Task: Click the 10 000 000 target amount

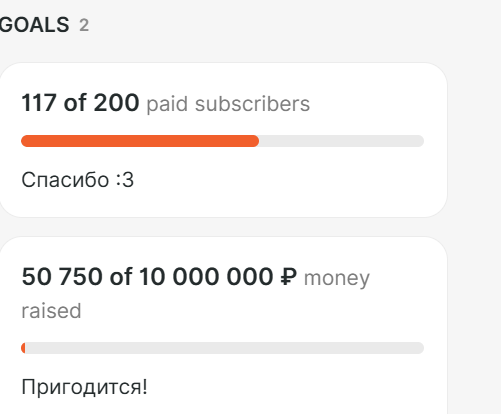Action: point(206,277)
